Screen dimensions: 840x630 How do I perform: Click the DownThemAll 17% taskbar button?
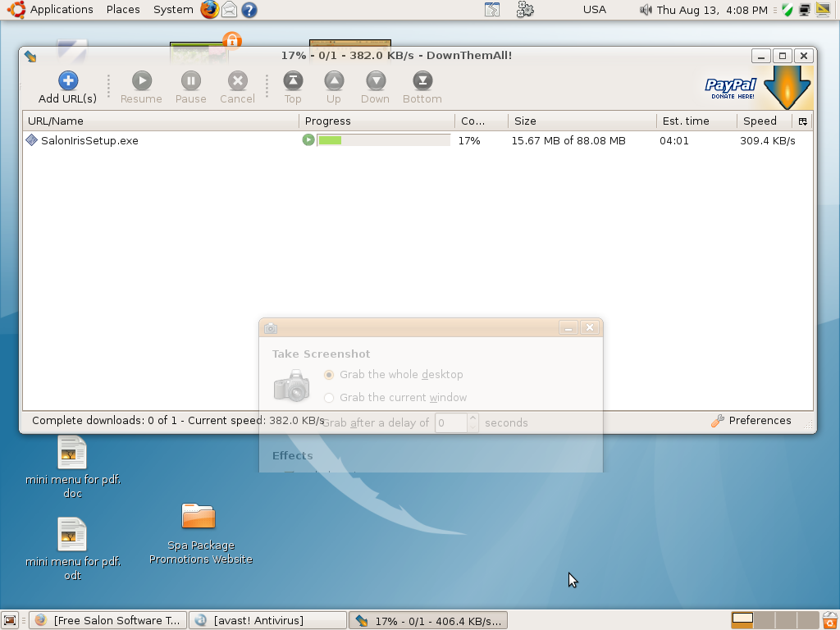pyautogui.click(x=428, y=620)
